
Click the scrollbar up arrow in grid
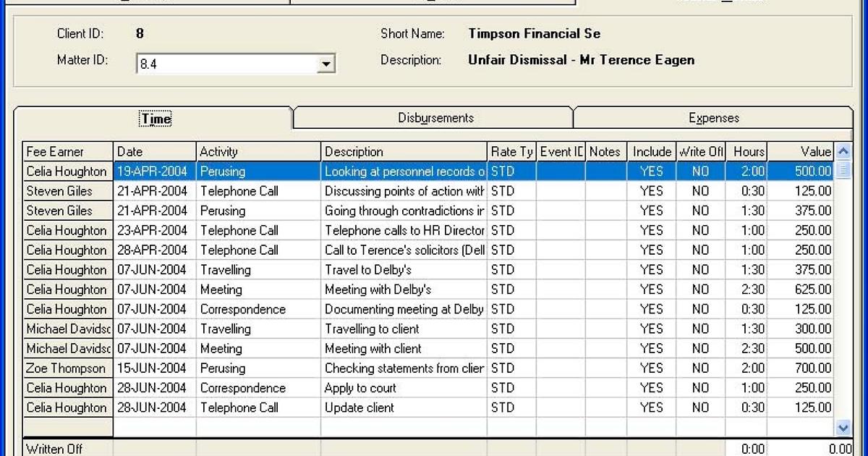pyautogui.click(x=843, y=152)
